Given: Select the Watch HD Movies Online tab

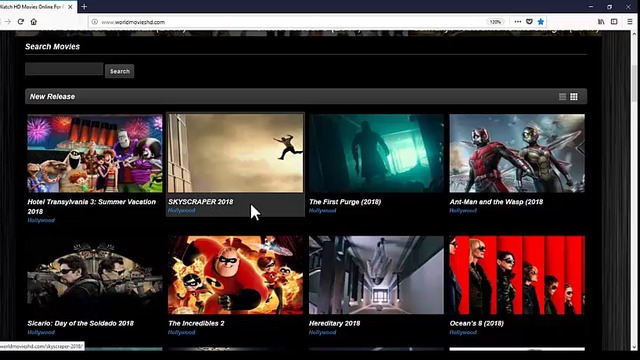Looking at the screenshot, I should coord(33,7).
